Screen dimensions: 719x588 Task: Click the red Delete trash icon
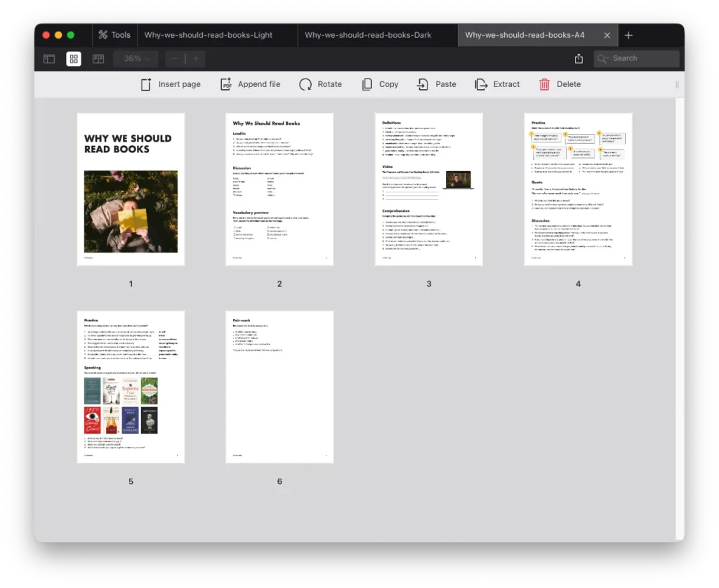click(544, 84)
